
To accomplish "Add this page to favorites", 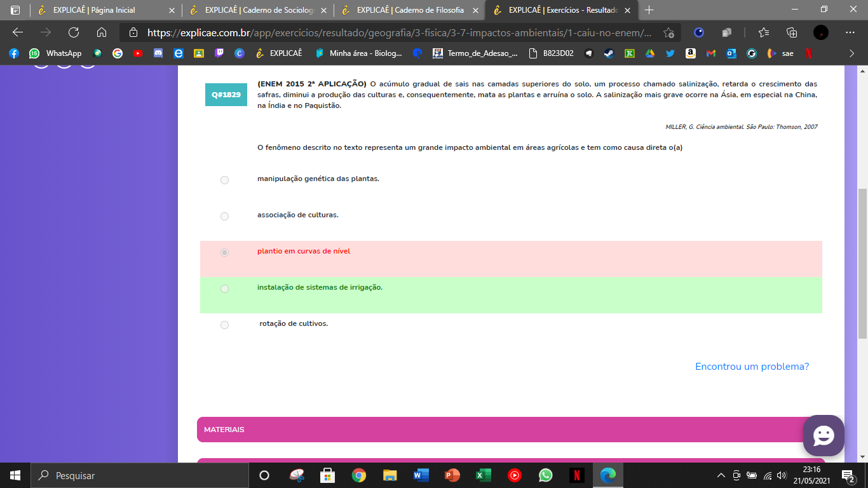I will click(668, 32).
